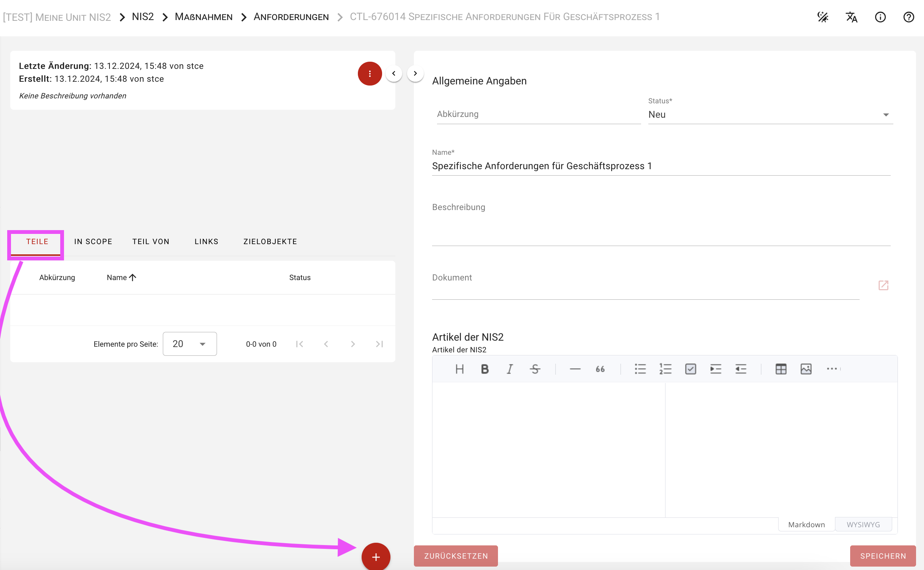
Task: Switch editor to WYSIWYG mode
Action: (863, 525)
